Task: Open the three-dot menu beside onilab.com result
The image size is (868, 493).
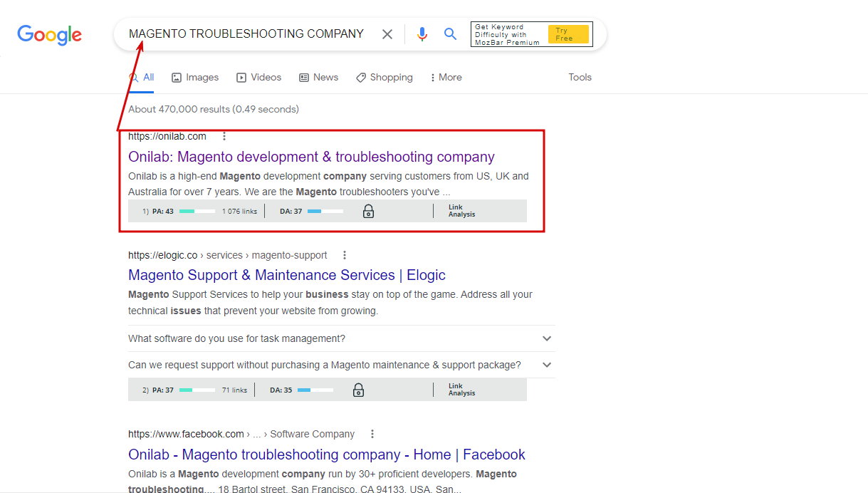Action: 224,135
